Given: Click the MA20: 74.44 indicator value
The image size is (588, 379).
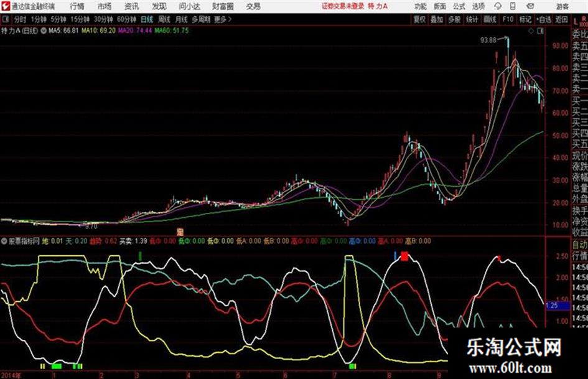Looking at the screenshot, I should point(135,30).
